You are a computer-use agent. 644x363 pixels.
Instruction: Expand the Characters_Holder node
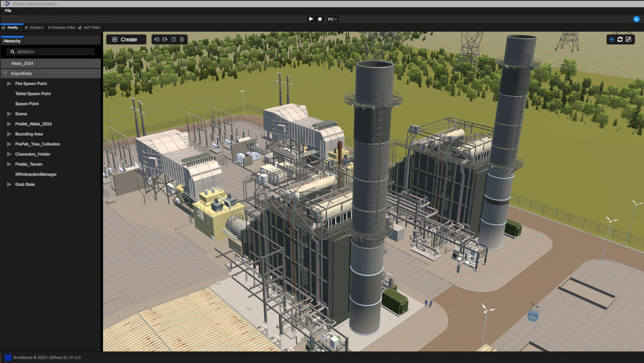pyautogui.click(x=9, y=154)
